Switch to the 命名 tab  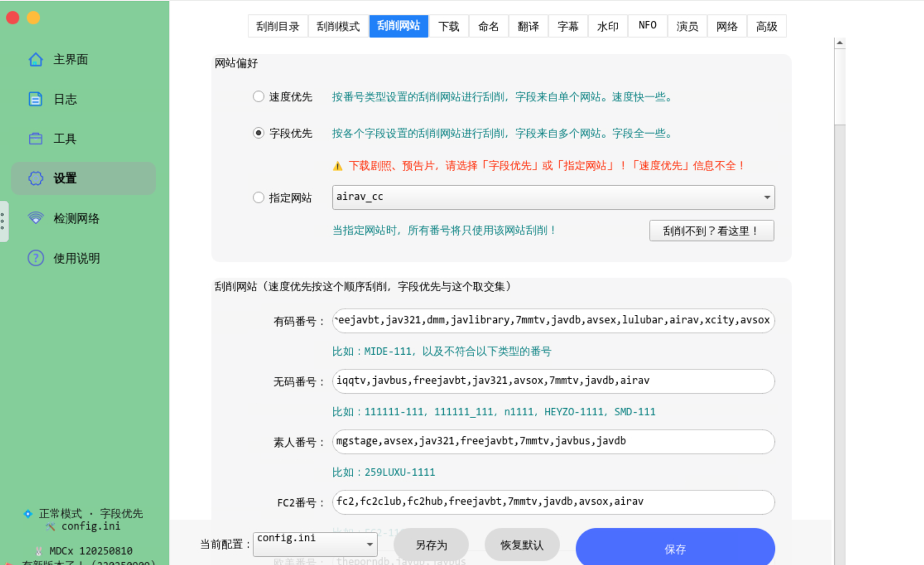[488, 26]
